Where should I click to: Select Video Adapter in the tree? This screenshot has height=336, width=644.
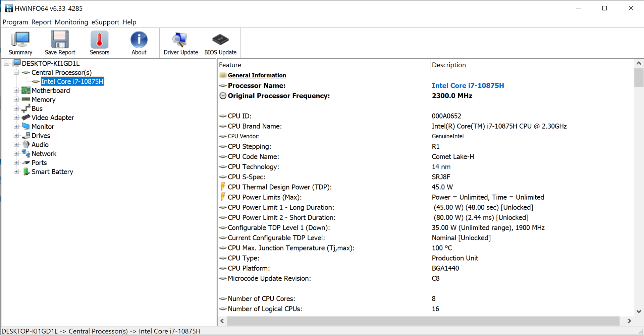(53, 118)
